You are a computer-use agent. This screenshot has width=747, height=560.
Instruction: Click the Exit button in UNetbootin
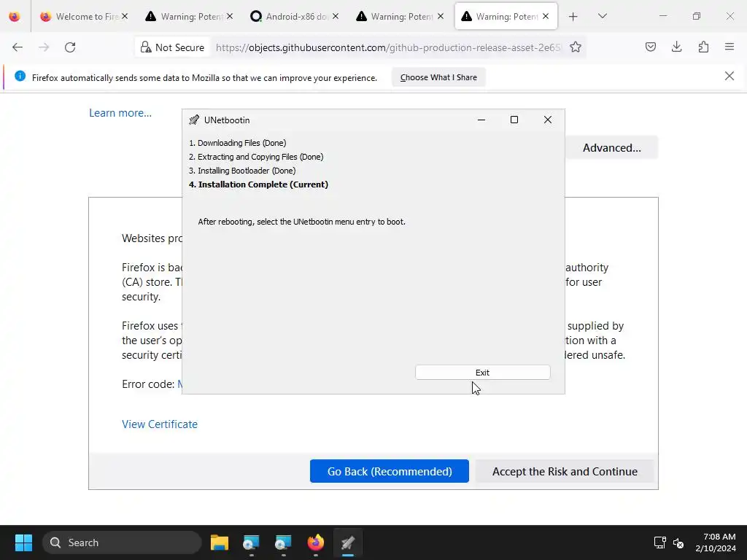click(483, 373)
